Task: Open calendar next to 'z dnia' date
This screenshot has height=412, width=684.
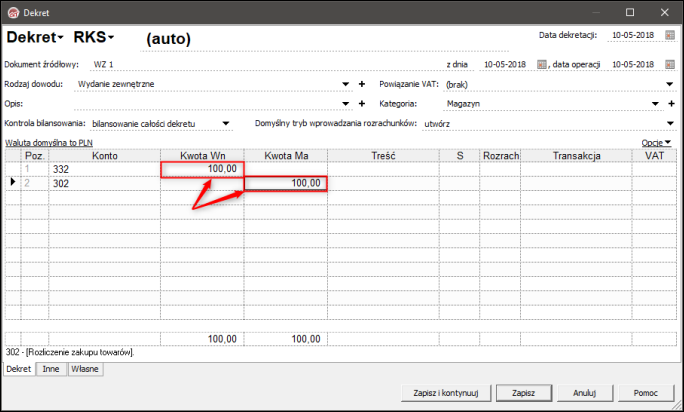Action: (541, 64)
